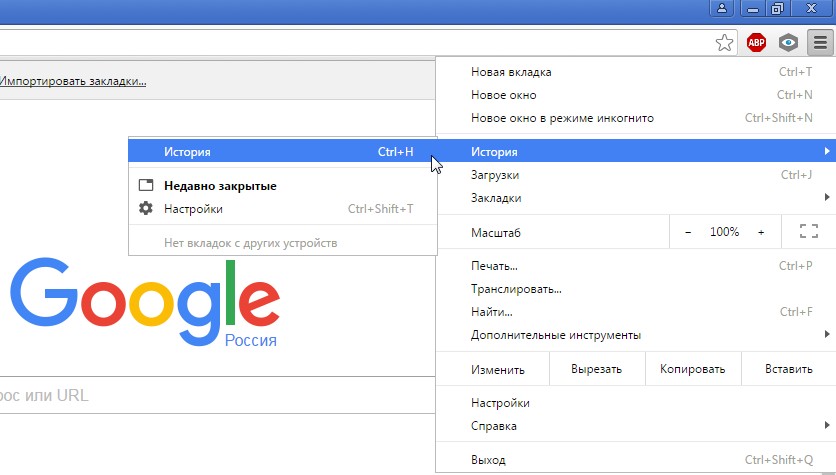Choose Настройки with Ctrl+Shift+T in submenu
836x475 pixels.
pyautogui.click(x=283, y=208)
